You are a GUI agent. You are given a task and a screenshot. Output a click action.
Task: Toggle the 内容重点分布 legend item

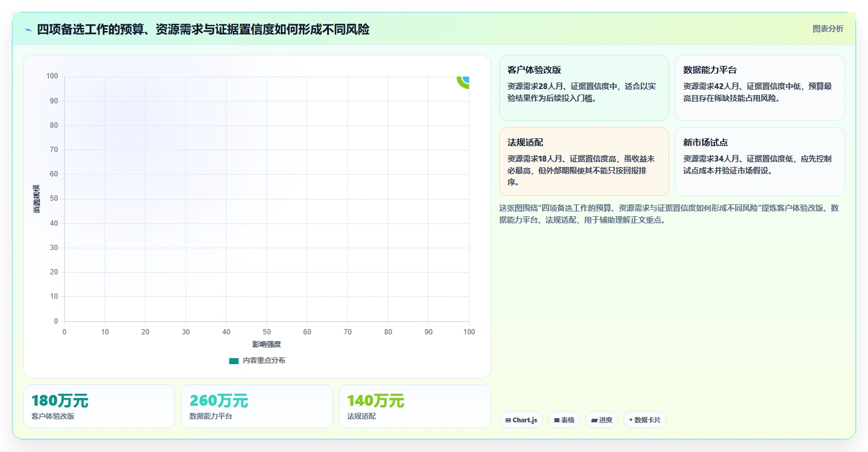pos(256,361)
